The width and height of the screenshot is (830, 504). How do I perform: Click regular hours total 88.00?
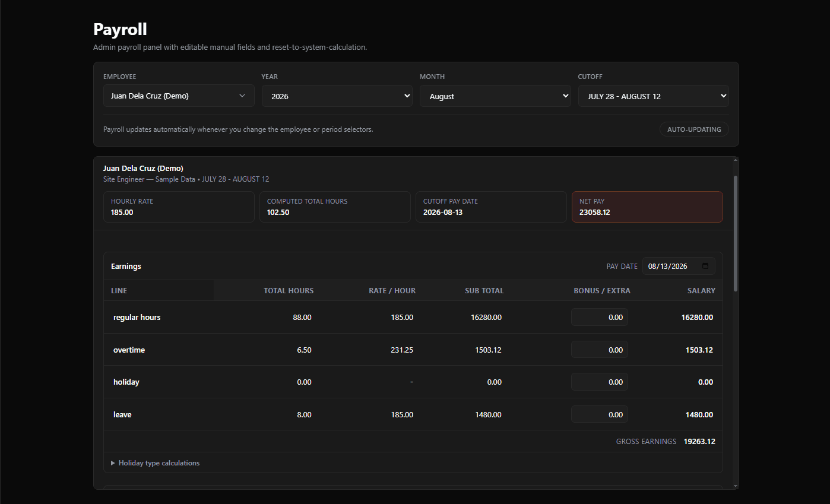(302, 317)
